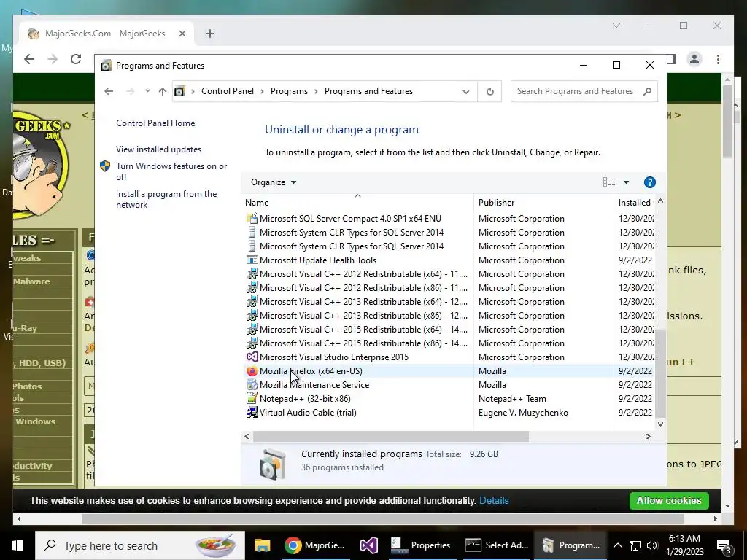
Task: Click the Mozilla Maintenance Service icon
Action: 252,385
